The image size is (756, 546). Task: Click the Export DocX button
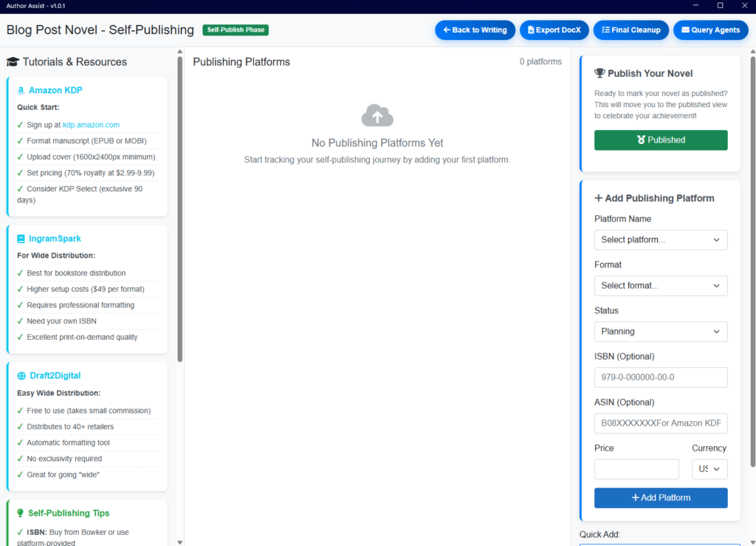[x=554, y=30]
